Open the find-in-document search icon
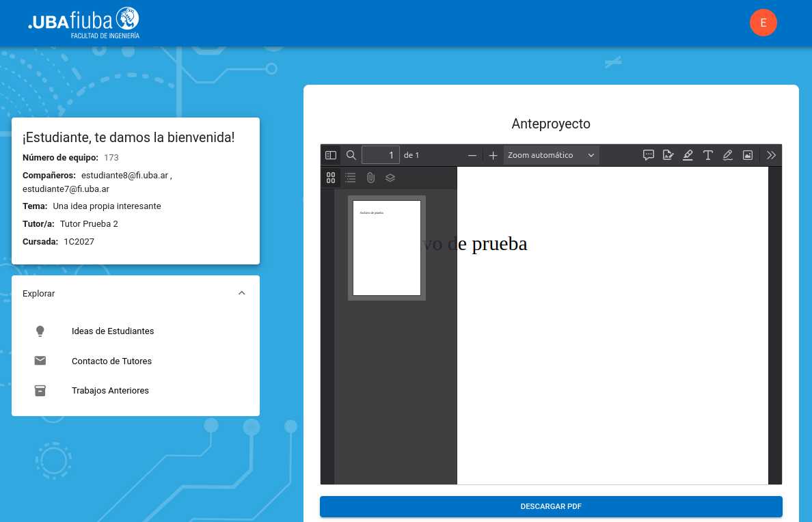Screen dimensions: 812x522 351,155
